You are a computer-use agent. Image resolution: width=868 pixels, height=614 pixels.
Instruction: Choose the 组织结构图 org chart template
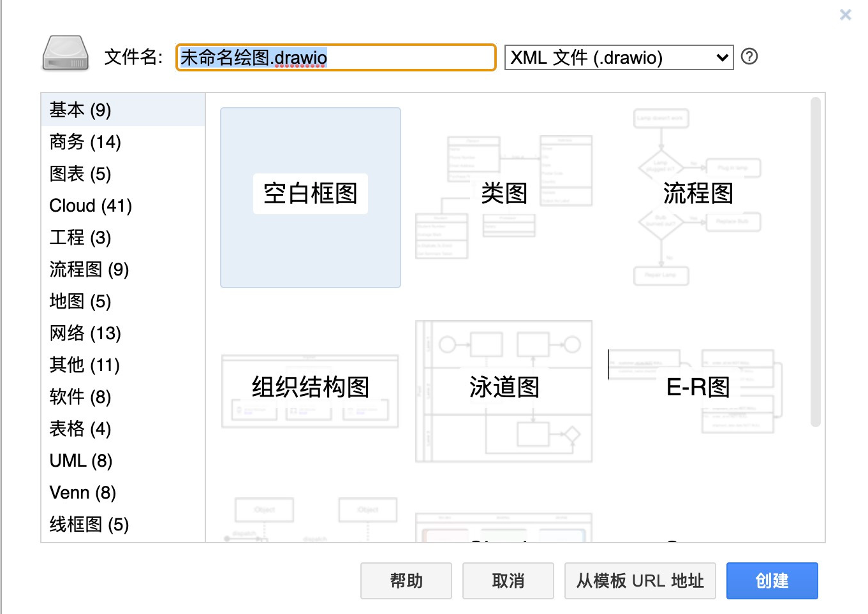(x=311, y=391)
